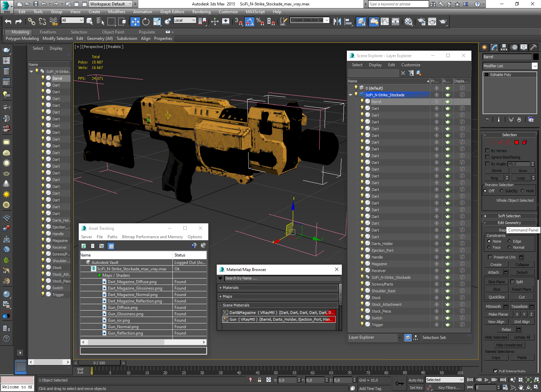
Task: Enable the By Angle checkbox
Action: coord(488,164)
